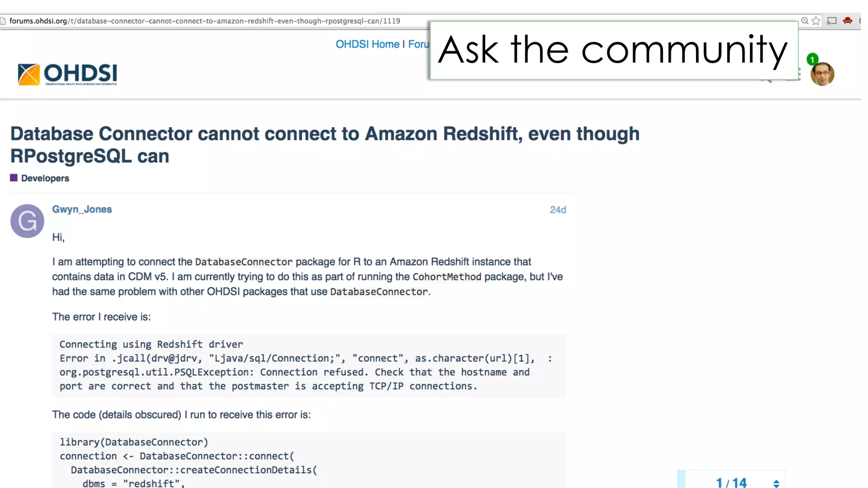This screenshot has height=488, width=868.
Task: Bookmark this page with the star icon
Action: tap(816, 21)
